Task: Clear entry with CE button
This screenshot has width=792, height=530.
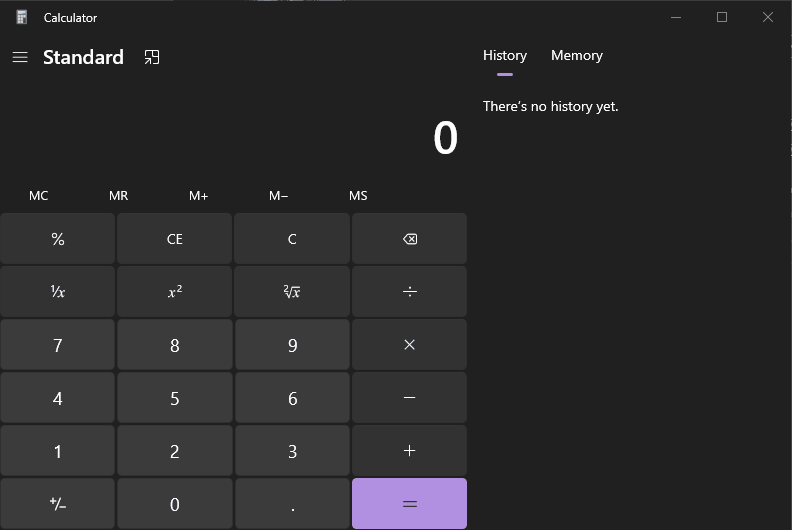Action: [x=175, y=239]
